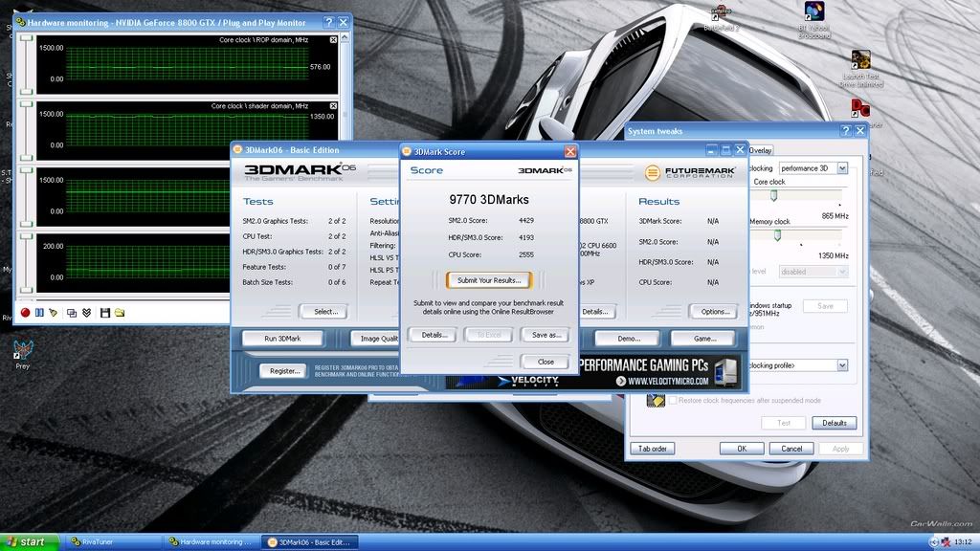Viewport: 980px width, 551px height.
Task: Switch to RivaTuner in the taskbar
Action: (113, 541)
